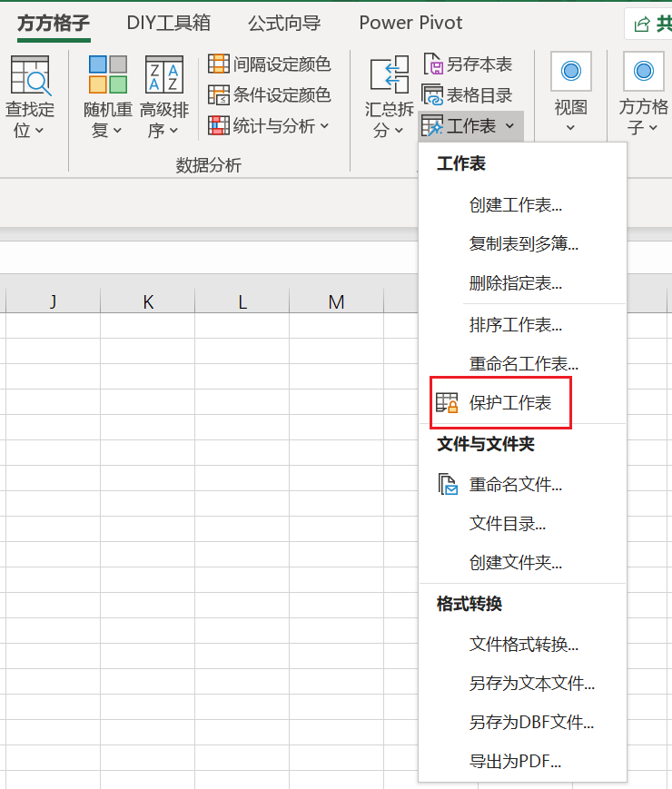Choose 创建文件夹... menu item
This screenshot has width=672, height=789.
pos(522,562)
